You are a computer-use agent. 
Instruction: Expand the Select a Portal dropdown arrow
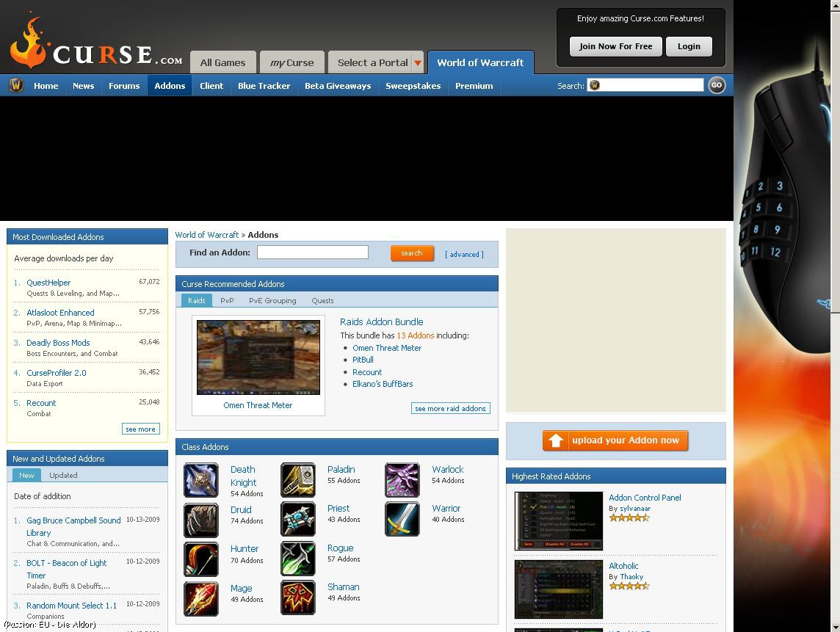click(418, 63)
